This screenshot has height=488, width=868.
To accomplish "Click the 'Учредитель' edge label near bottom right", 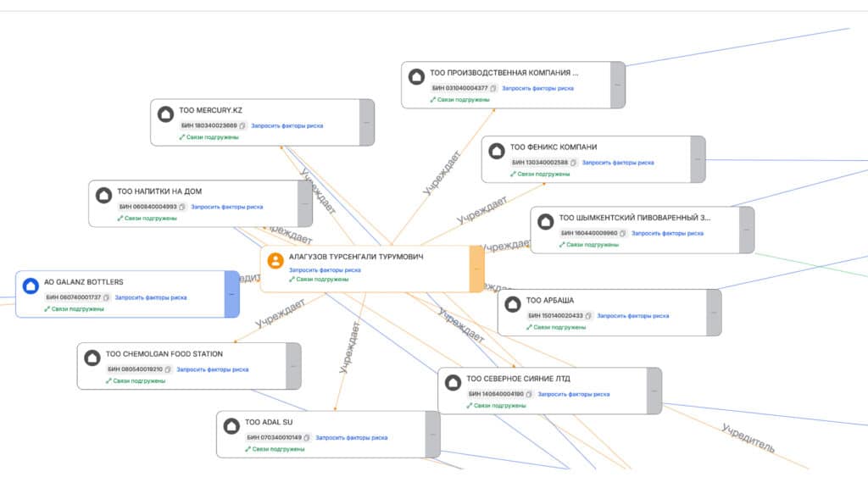I will [x=748, y=438].
